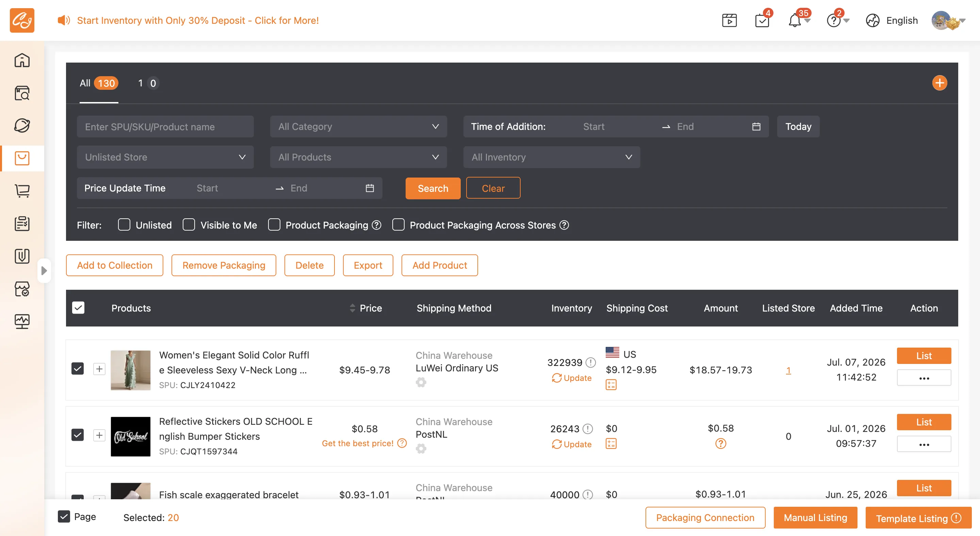Click shipping calculator icon for Women's dress row
The width and height of the screenshot is (980, 536).
(611, 385)
